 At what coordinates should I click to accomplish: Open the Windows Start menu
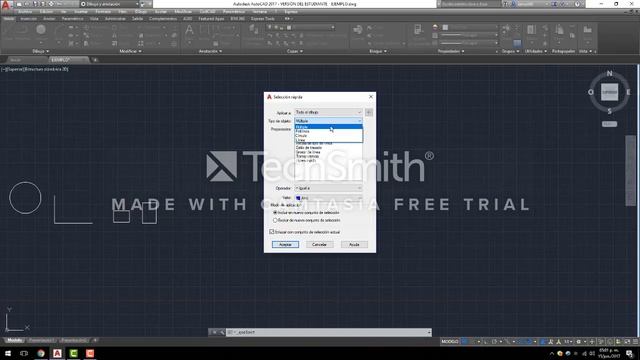coord(8,353)
